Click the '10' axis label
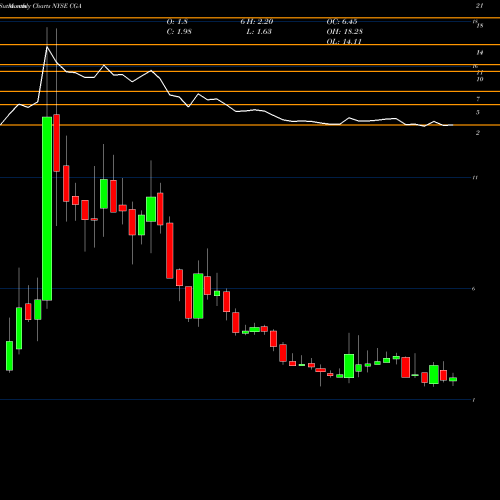The height and width of the screenshot is (500, 500). point(480,79)
